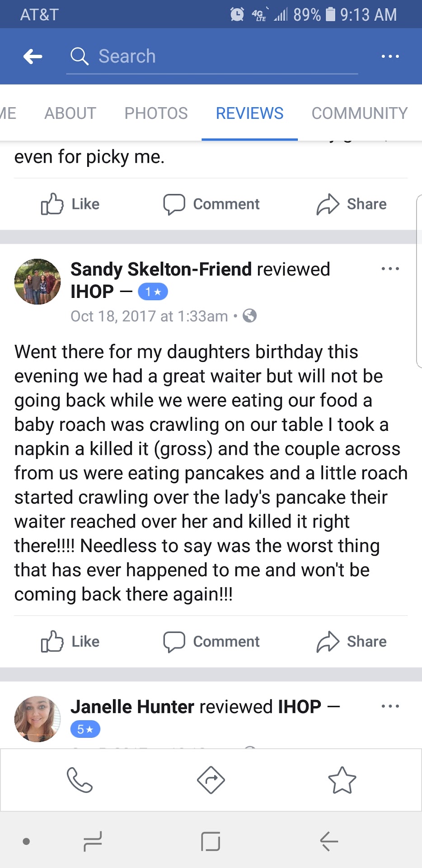
Task: Share the review above Sandy's post
Action: pyautogui.click(x=352, y=204)
